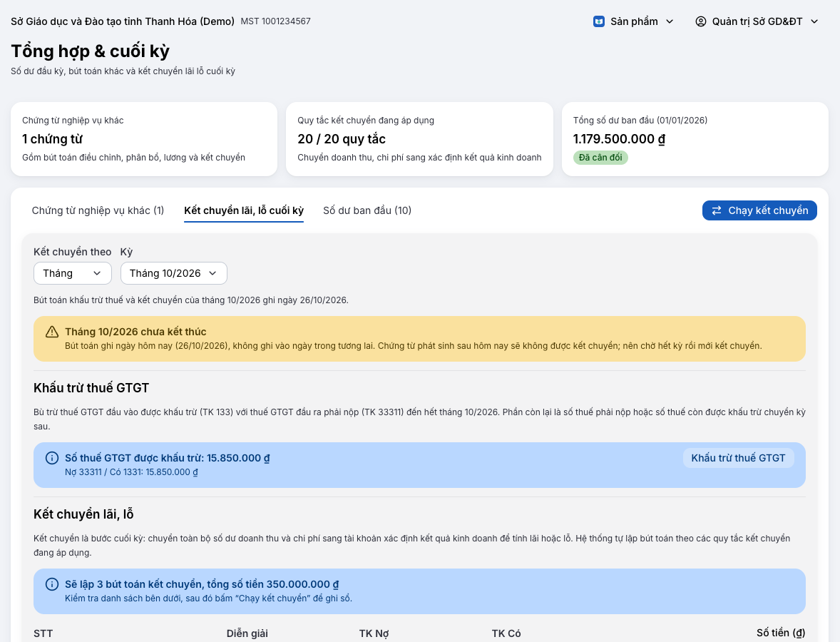840x642 pixels.
Task: Click the info icon beside Số thuế GTGT được khấu trừ
Action: (x=52, y=458)
